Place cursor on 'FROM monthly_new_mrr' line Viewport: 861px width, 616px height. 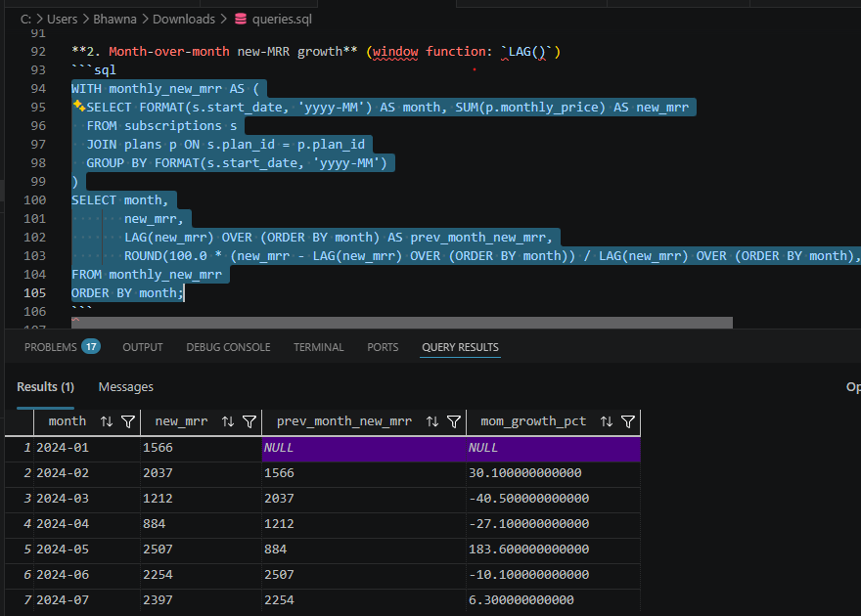pos(147,274)
